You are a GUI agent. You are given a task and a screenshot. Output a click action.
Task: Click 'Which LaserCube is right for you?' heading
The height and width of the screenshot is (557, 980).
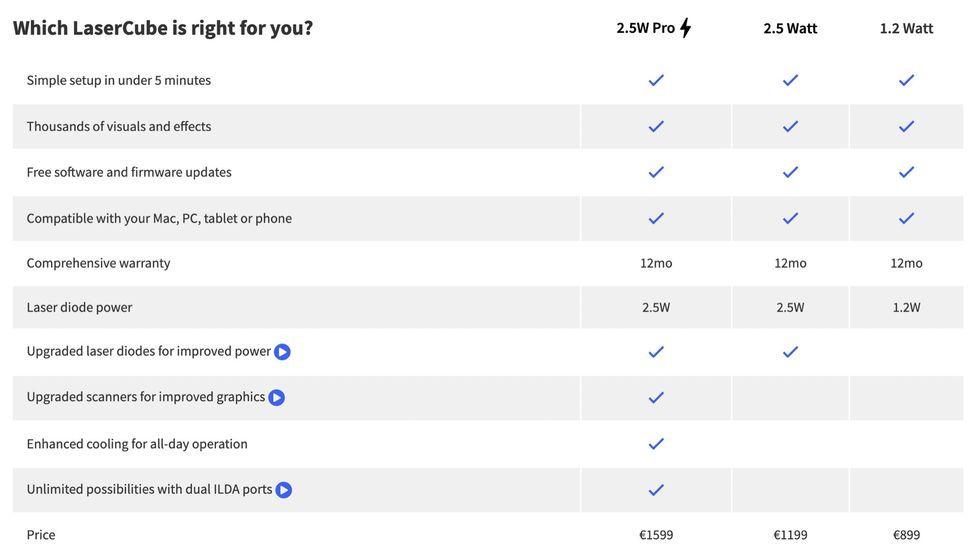[163, 28]
